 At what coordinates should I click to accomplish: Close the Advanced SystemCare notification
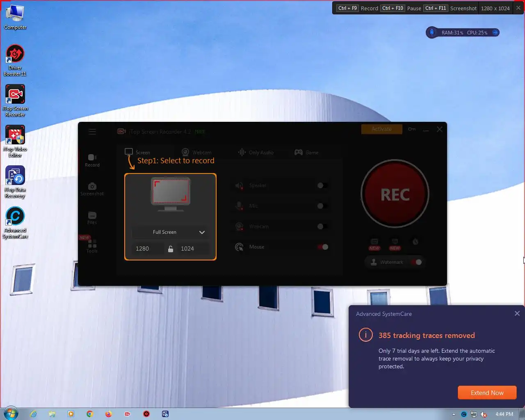click(x=517, y=313)
